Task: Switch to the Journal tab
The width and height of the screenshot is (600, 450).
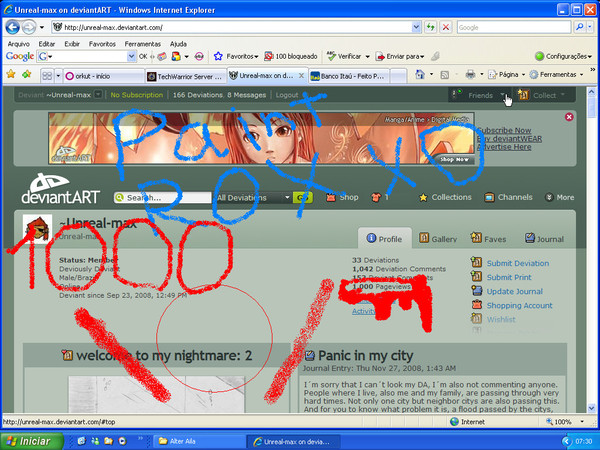Action: (544, 239)
